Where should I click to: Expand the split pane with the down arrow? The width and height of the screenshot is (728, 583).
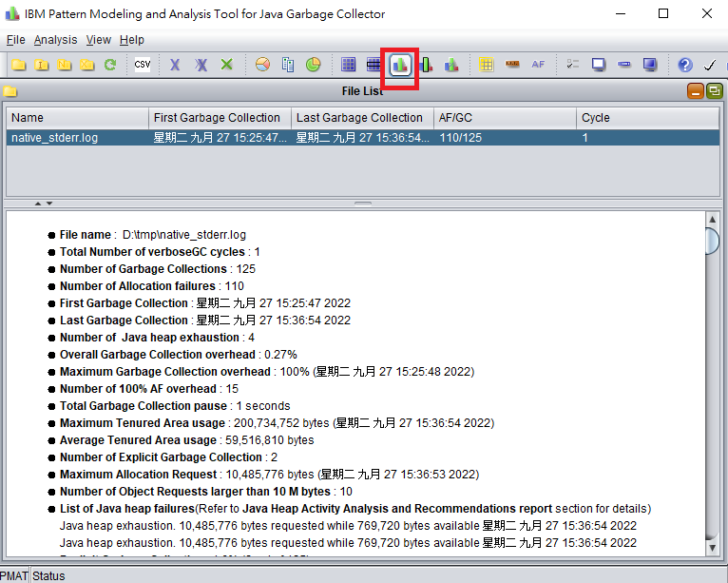tap(49, 204)
